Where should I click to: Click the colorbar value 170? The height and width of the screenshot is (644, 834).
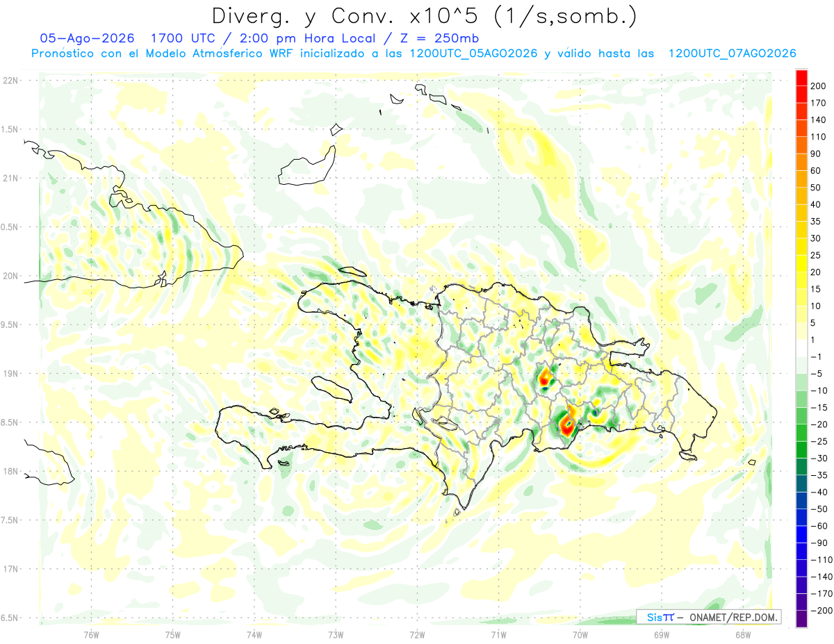818,103
